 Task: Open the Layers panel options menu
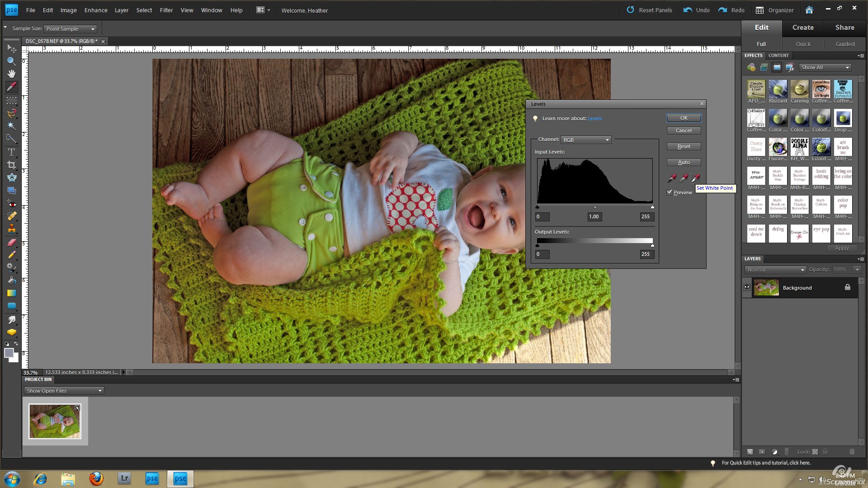pos(861,259)
